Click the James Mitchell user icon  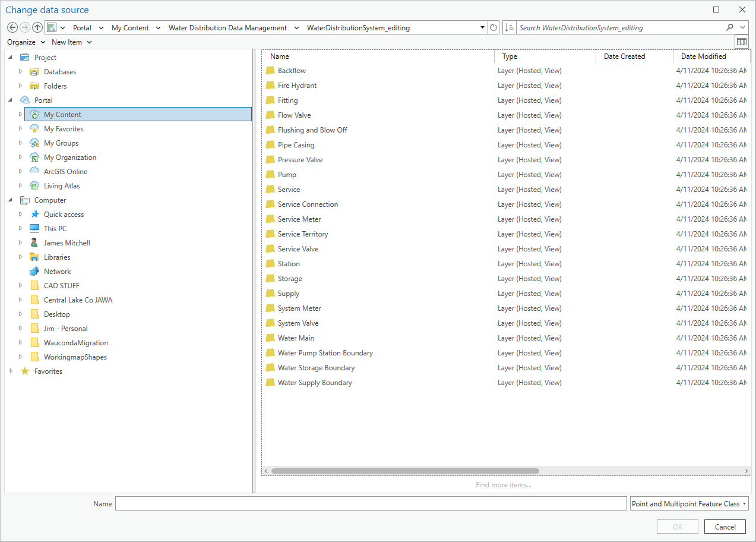coord(34,243)
